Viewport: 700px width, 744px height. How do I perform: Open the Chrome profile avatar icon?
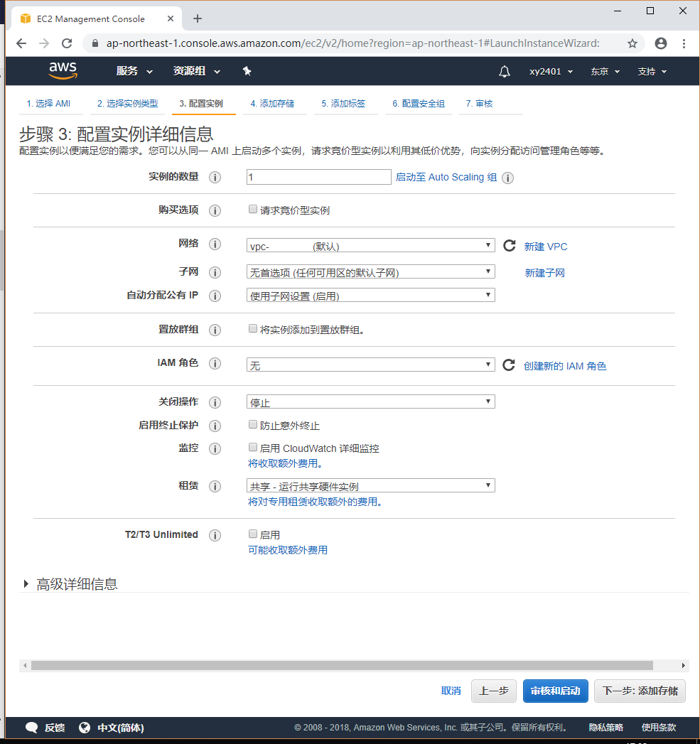tap(661, 43)
